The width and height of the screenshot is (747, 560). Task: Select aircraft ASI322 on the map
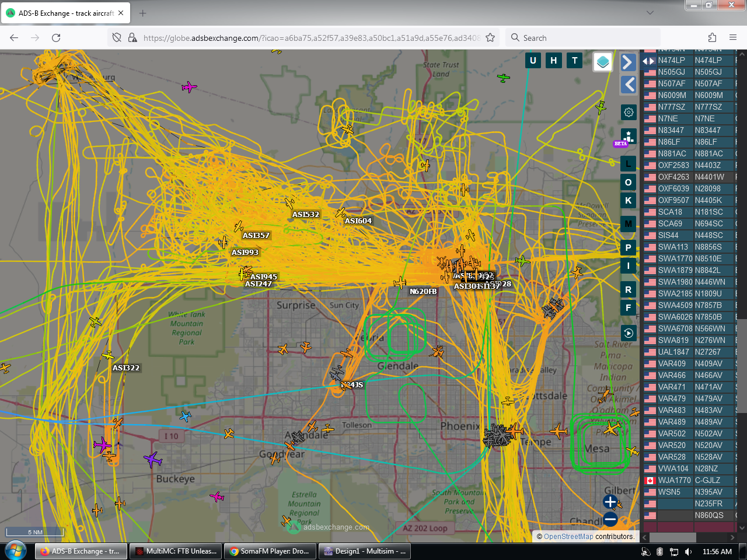coord(108,355)
